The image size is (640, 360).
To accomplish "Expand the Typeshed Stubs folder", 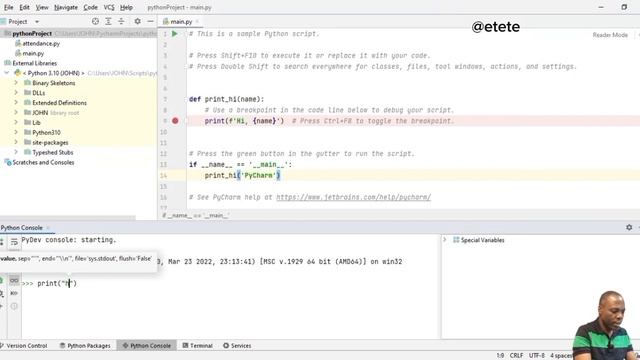I will pyautogui.click(x=16, y=152).
